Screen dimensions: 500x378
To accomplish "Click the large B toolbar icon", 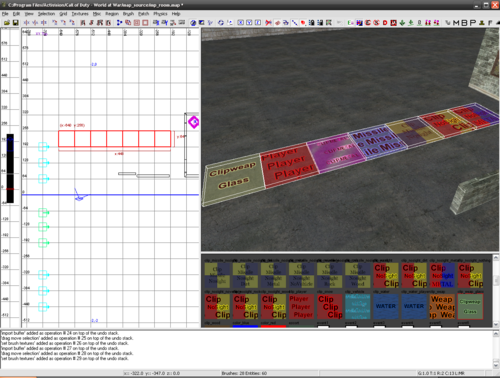I will [464, 23].
